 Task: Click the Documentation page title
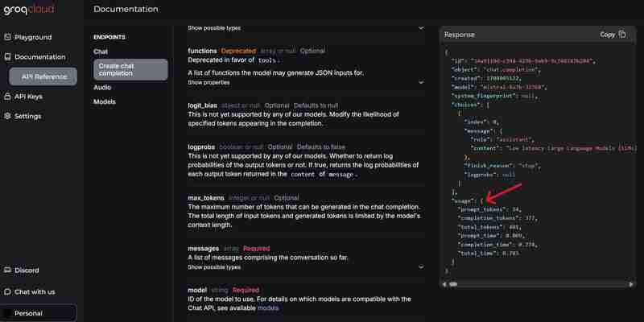[126, 9]
